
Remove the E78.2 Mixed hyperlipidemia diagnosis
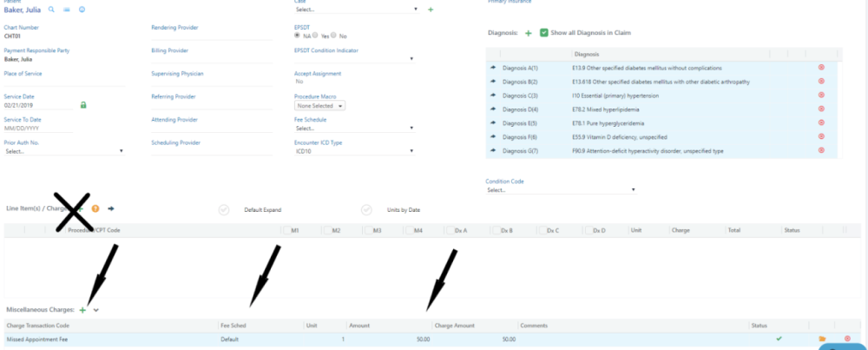821,109
